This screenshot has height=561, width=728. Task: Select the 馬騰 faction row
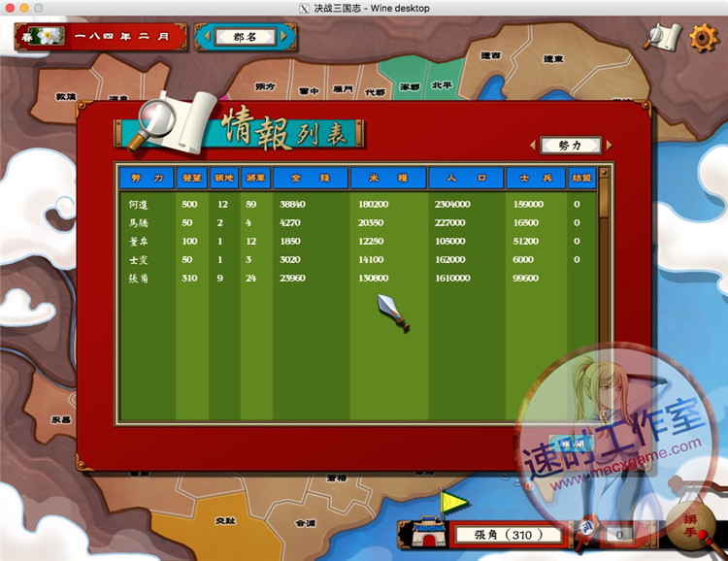(357, 223)
